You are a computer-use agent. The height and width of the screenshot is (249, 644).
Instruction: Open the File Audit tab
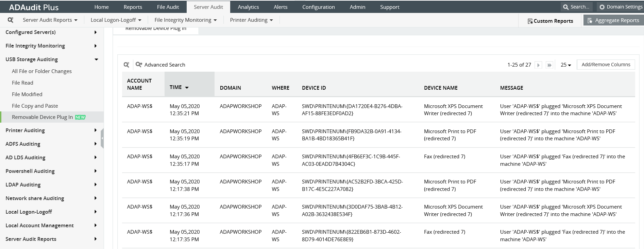click(168, 7)
